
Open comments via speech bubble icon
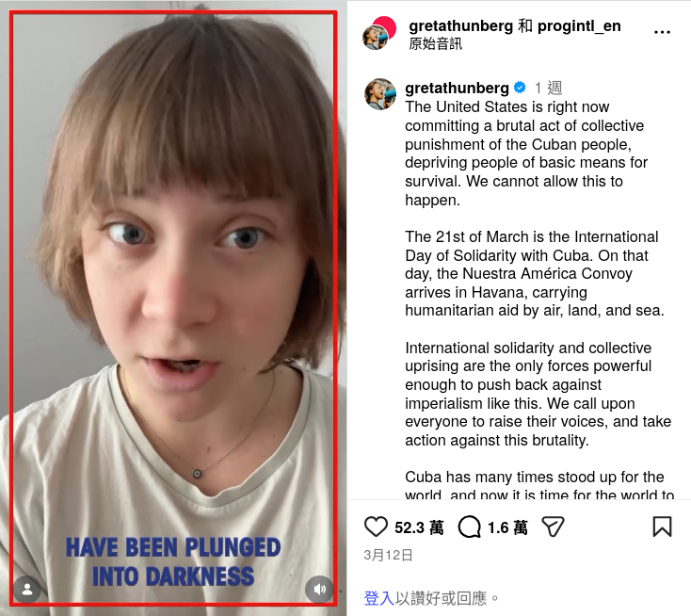coord(470,527)
